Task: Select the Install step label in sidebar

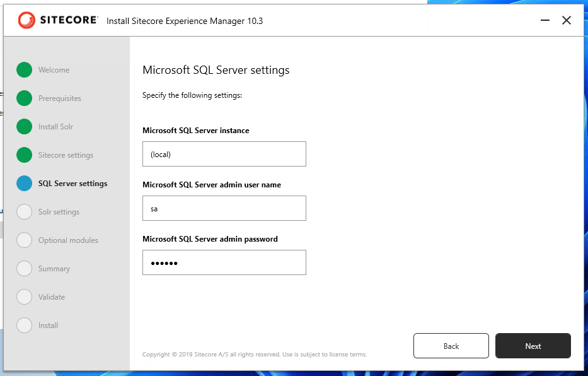Action: click(x=48, y=326)
